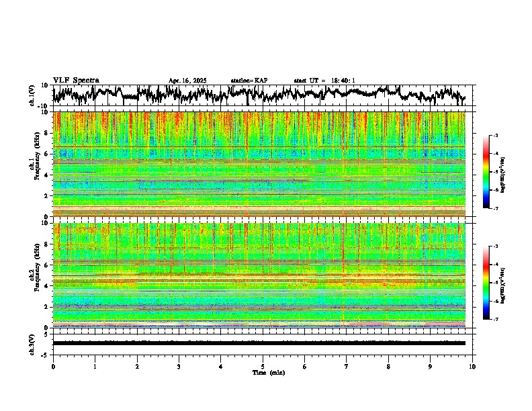
Task: Click time axis tick label "9"
Action: click(x=430, y=367)
